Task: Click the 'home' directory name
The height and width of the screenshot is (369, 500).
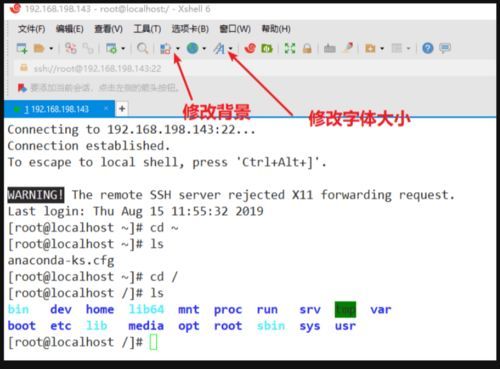Action: [x=100, y=309]
